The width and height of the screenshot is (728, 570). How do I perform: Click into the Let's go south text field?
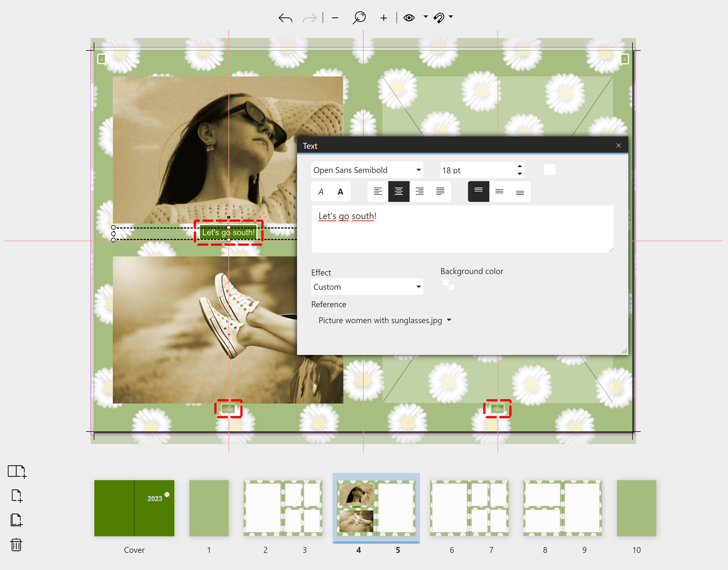pos(462,229)
